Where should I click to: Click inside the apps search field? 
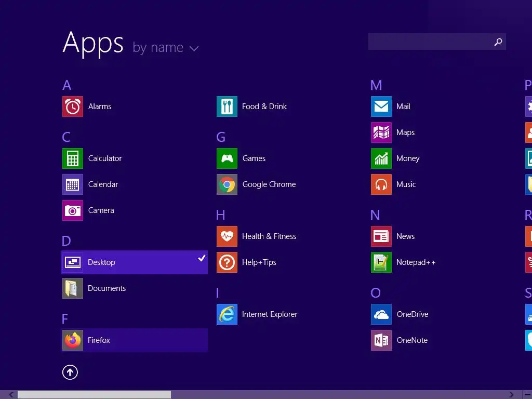437,42
